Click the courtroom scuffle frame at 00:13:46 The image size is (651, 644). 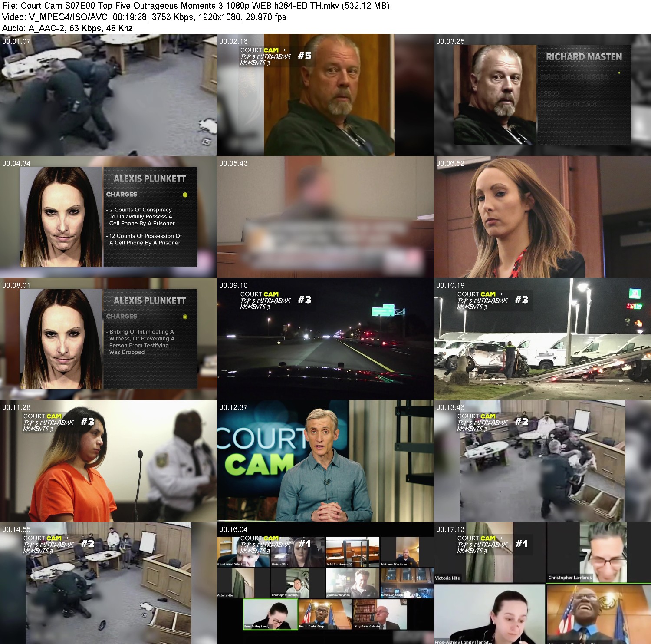point(542,461)
